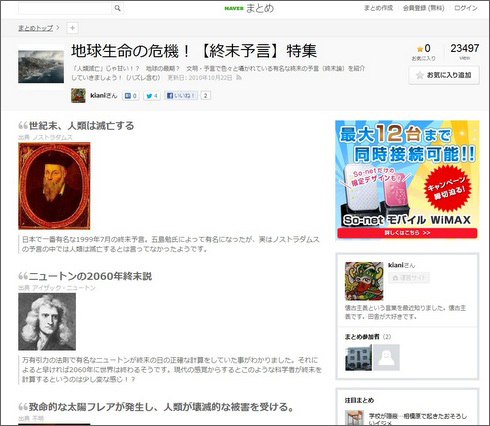This screenshot has width=490, height=426.
Task: Click the Facebook like count 2
Action: coord(206,96)
